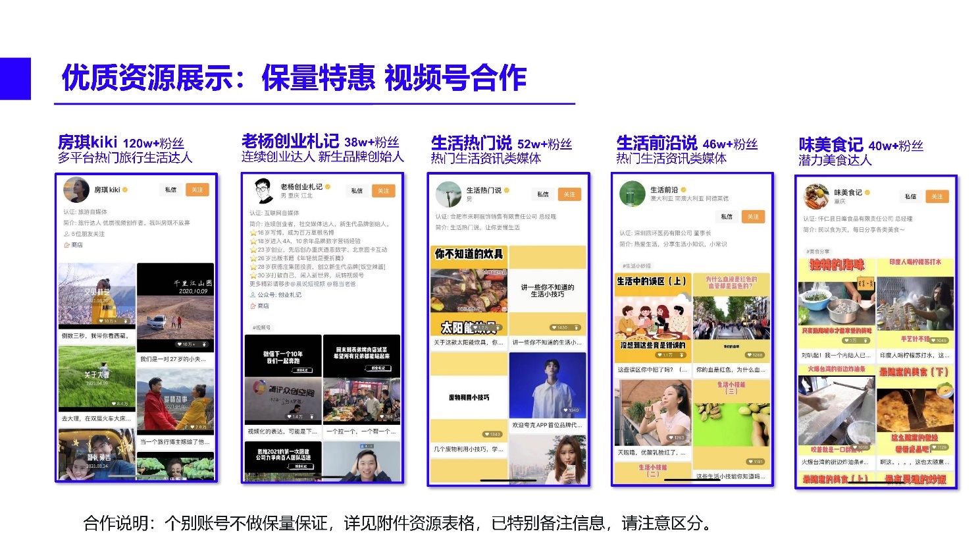Image resolution: width=980 pixels, height=552 pixels.
Task: Open the 商店 shop icon under 房琪kiki
Action: tap(66, 244)
